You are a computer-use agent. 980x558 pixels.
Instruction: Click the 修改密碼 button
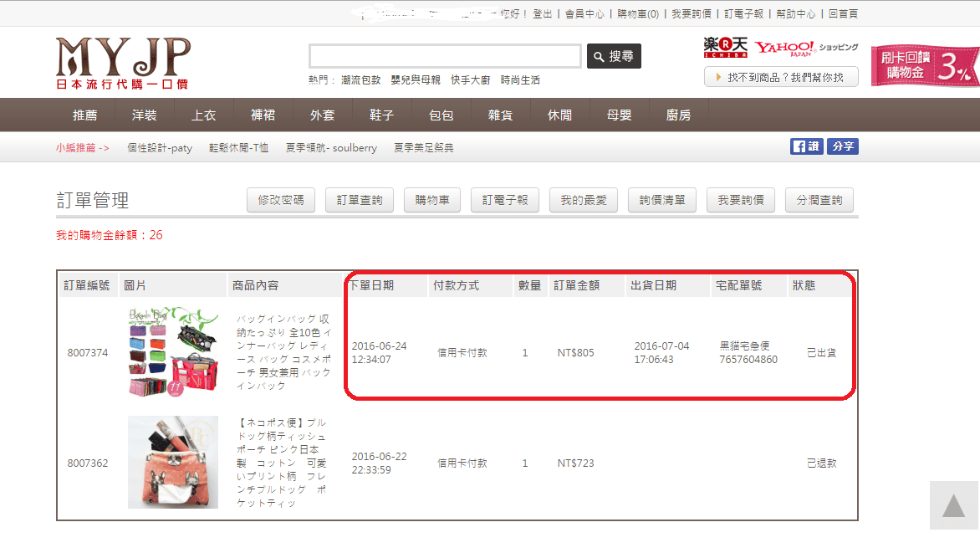click(x=281, y=201)
